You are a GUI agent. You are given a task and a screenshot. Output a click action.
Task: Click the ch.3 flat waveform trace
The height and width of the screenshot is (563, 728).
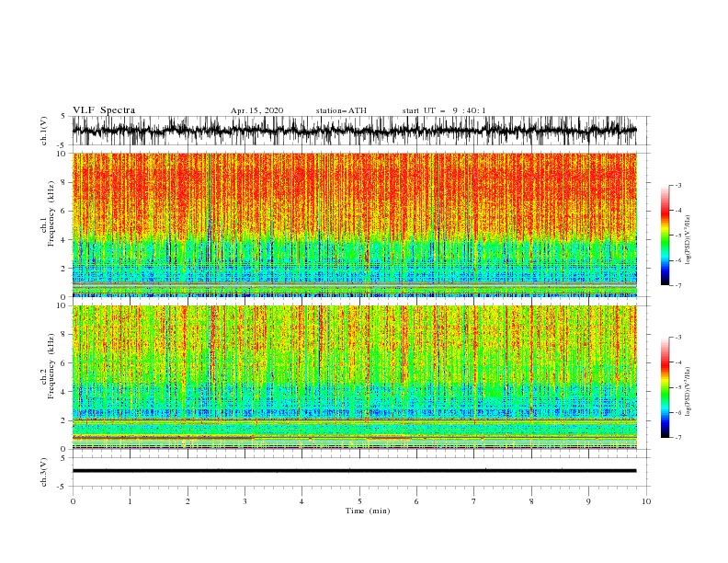pyautogui.click(x=354, y=471)
